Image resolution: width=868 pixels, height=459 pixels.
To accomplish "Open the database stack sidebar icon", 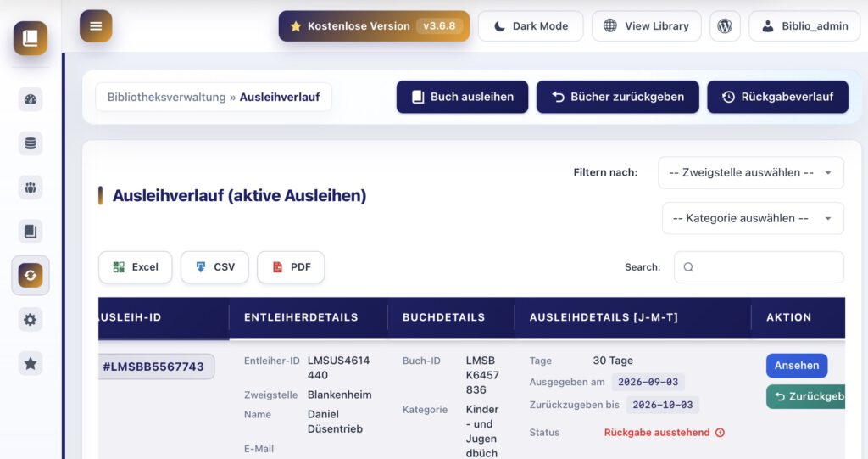I will pyautogui.click(x=31, y=143).
